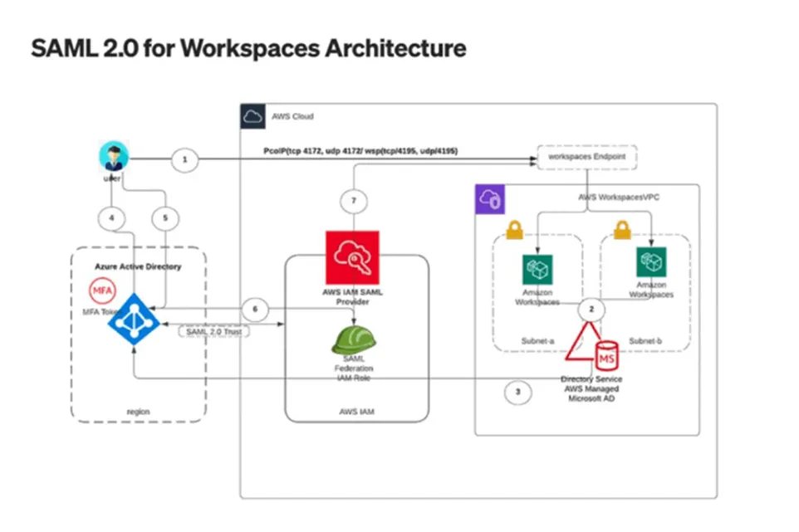
Task: Click step number 6 circle marker
Action: (256, 309)
